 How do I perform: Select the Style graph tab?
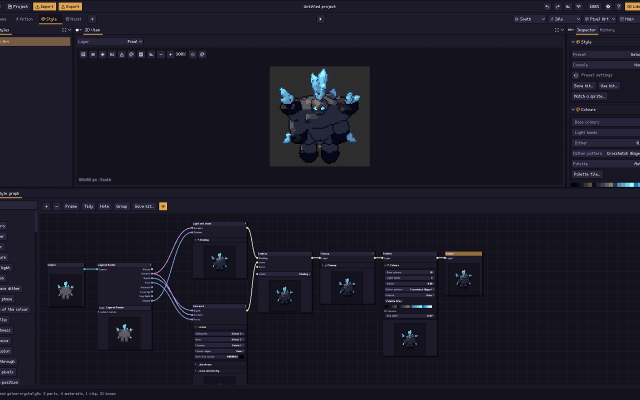coord(10,193)
